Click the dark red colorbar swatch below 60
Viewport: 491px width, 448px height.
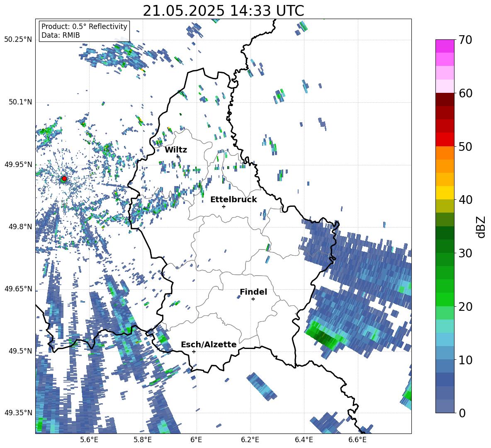[x=445, y=99]
